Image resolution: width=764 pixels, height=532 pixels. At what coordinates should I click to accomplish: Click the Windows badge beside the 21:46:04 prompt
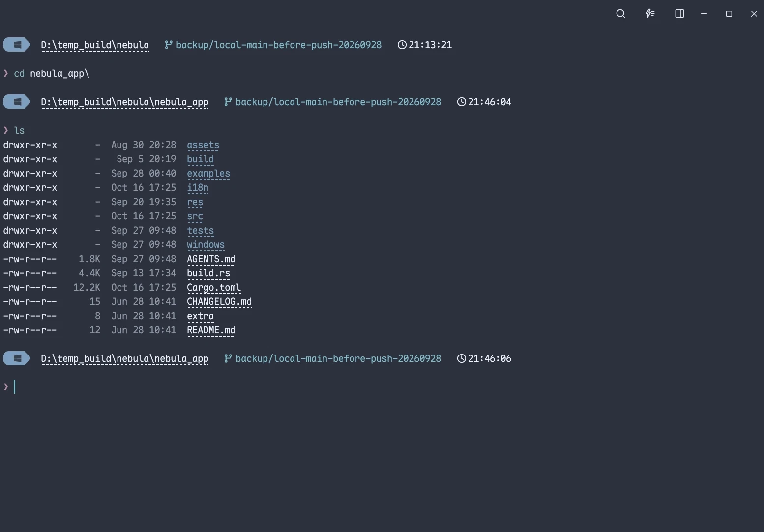coord(16,102)
